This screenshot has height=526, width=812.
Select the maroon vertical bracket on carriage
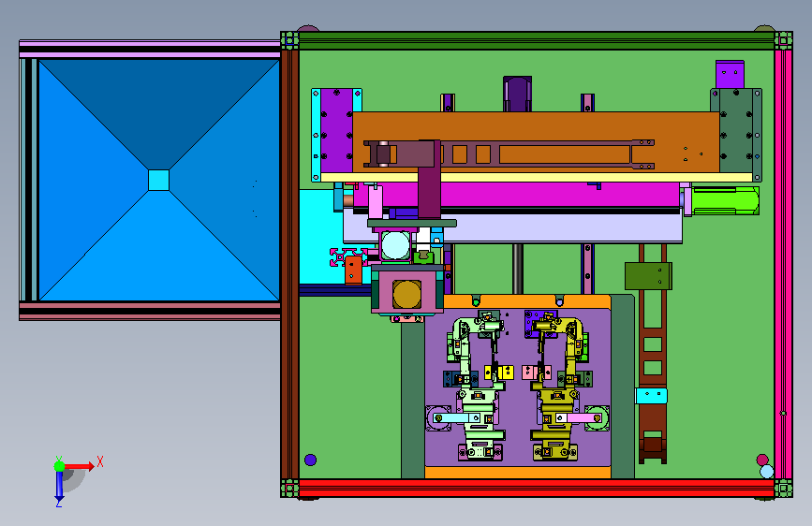tap(429, 179)
